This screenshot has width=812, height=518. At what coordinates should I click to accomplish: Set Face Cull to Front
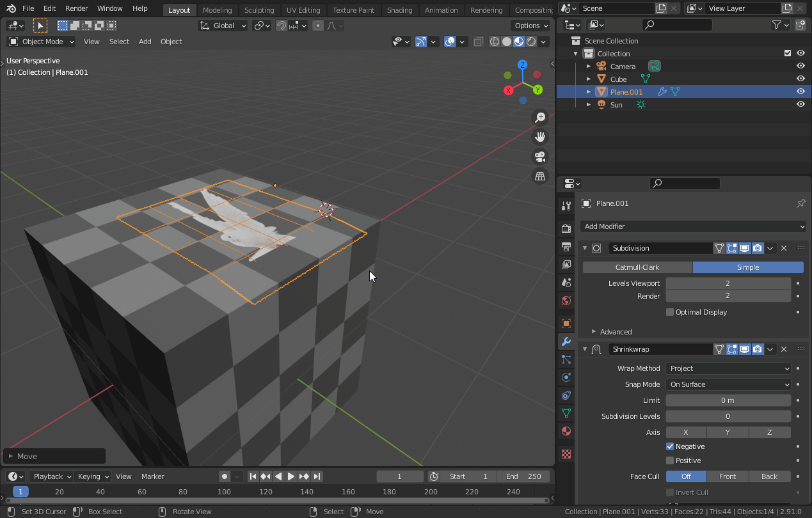click(728, 476)
